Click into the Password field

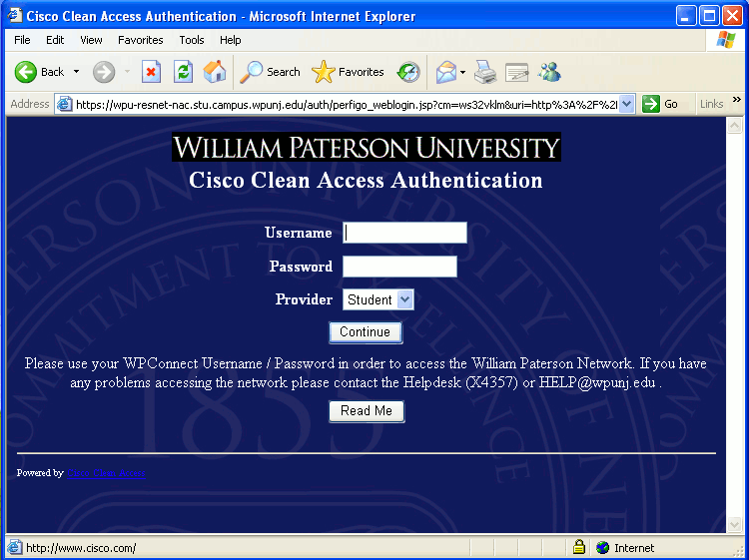[399, 267]
